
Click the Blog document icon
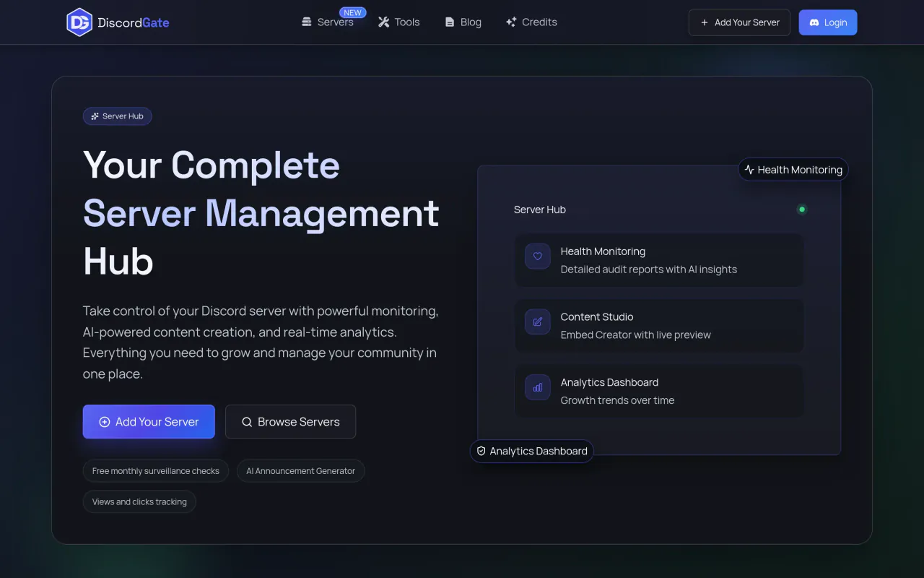450,22
